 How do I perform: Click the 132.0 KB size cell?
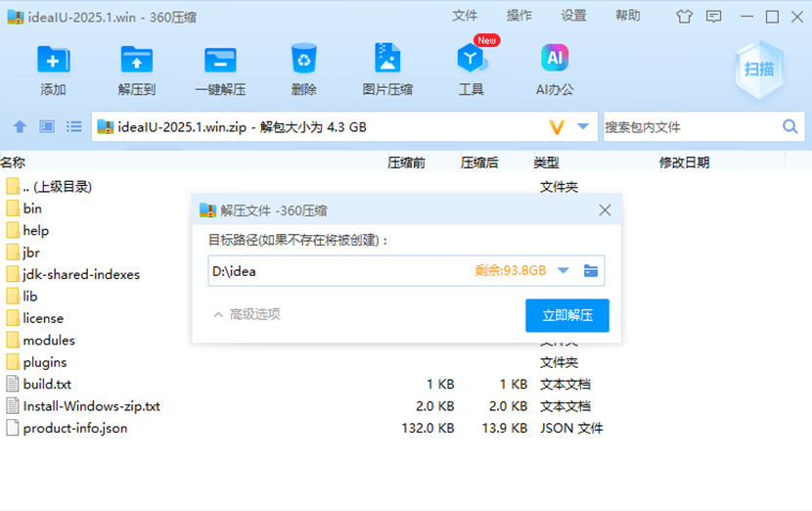pyautogui.click(x=429, y=428)
